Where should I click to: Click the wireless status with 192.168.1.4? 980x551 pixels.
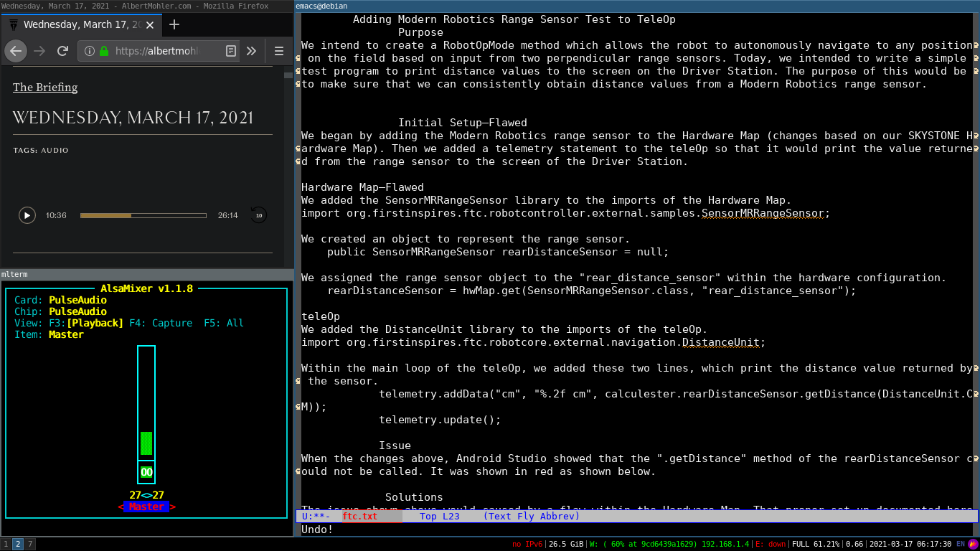click(x=669, y=545)
